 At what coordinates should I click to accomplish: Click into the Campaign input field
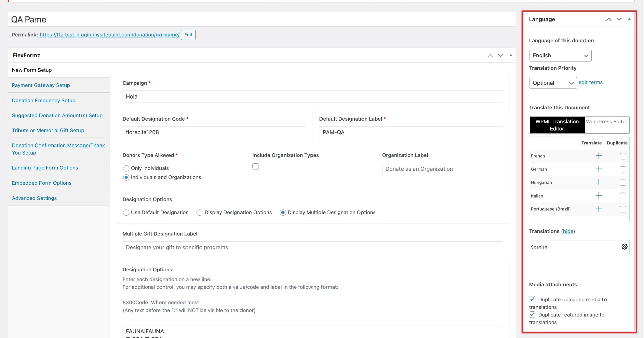tap(312, 96)
